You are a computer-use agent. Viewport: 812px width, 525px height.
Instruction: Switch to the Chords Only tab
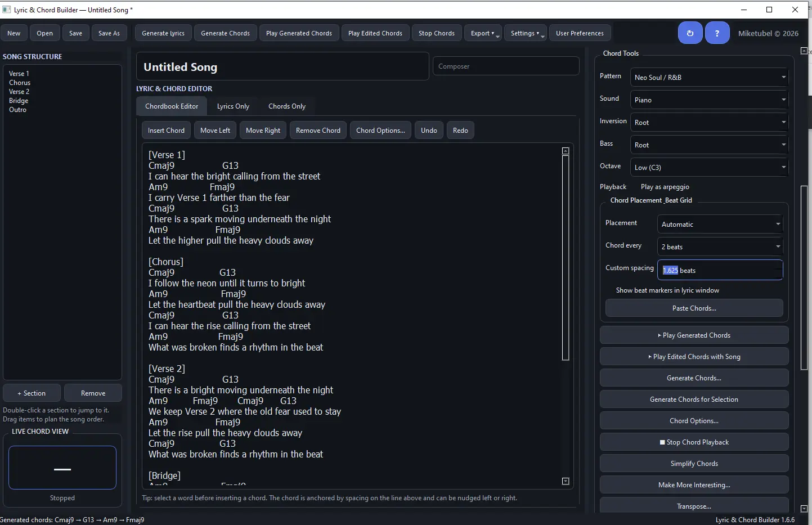click(287, 106)
